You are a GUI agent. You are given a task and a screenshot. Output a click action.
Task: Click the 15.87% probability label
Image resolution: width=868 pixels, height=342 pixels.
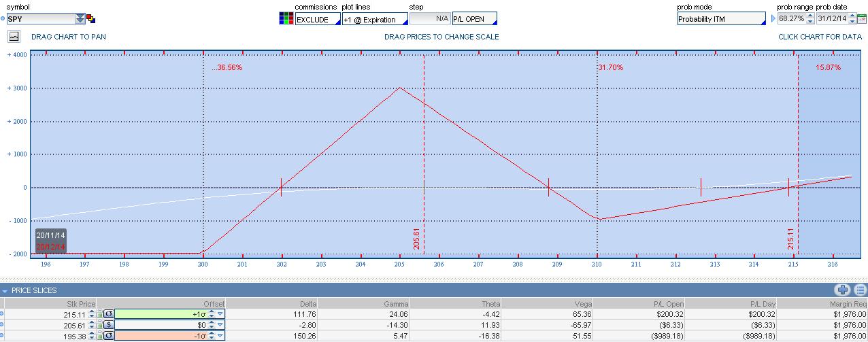tap(828, 67)
